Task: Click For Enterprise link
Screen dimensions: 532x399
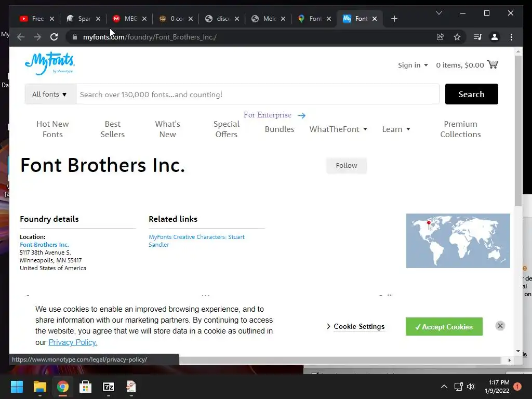Action: point(268,115)
